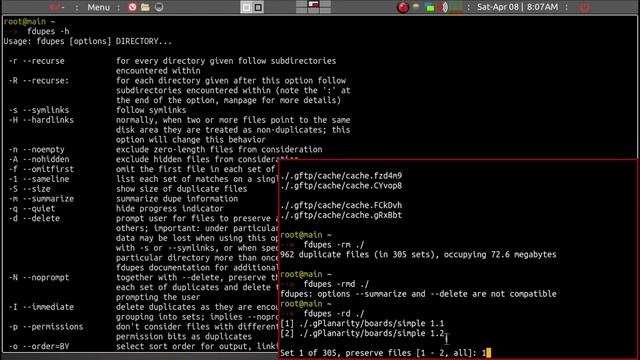The height and width of the screenshot is (360, 640).
Task: Click the 'fdupes -h' command line
Action: (x=48, y=31)
